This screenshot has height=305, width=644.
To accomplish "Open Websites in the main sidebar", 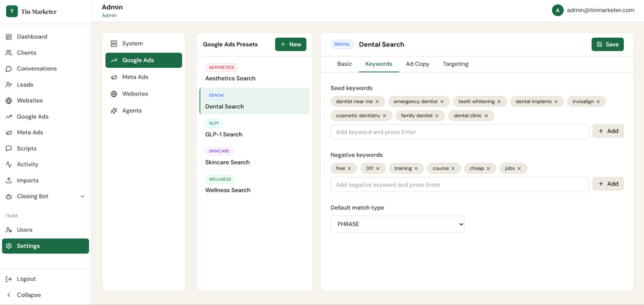I will coord(45,101).
